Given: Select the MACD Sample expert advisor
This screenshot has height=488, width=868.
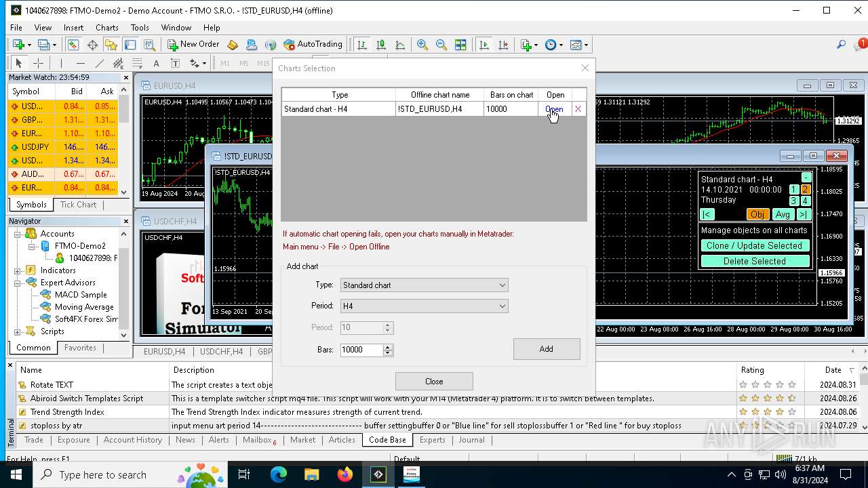Looking at the screenshot, I should (81, 295).
